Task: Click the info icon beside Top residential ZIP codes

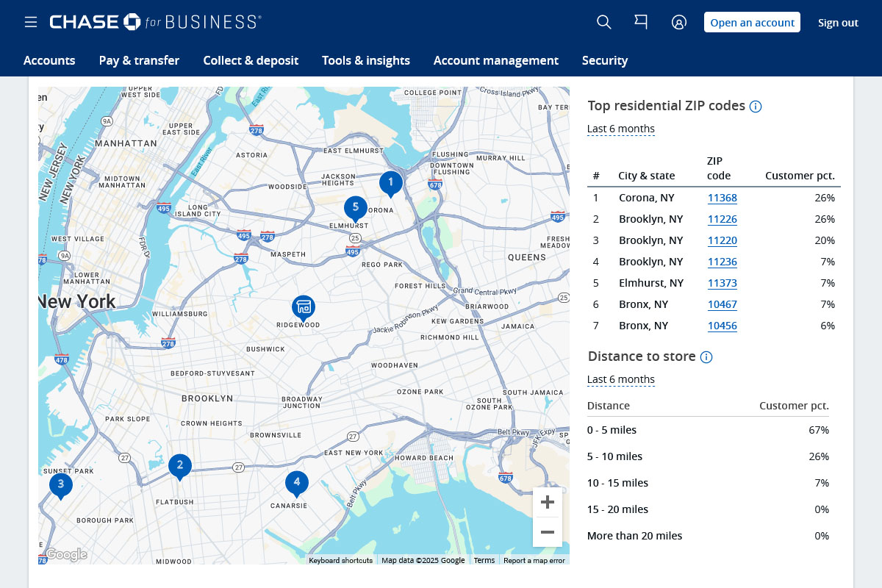Action: coord(756,106)
